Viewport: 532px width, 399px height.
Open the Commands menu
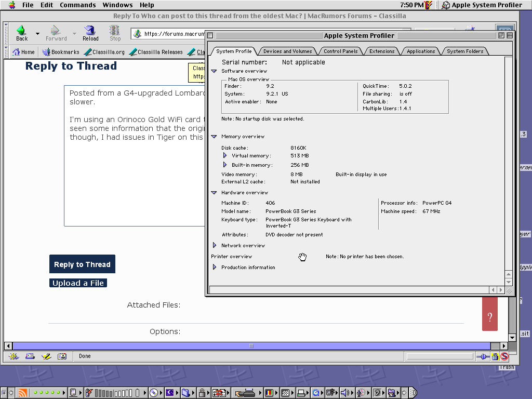pos(78,5)
